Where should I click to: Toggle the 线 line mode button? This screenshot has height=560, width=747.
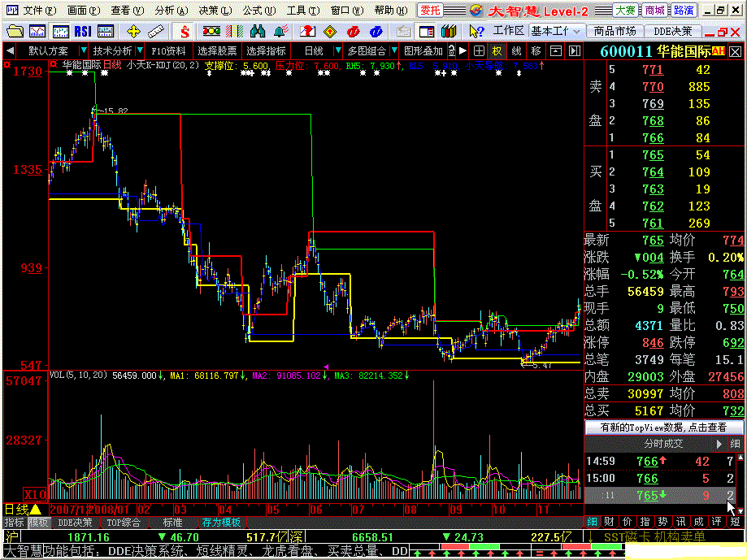516,50
